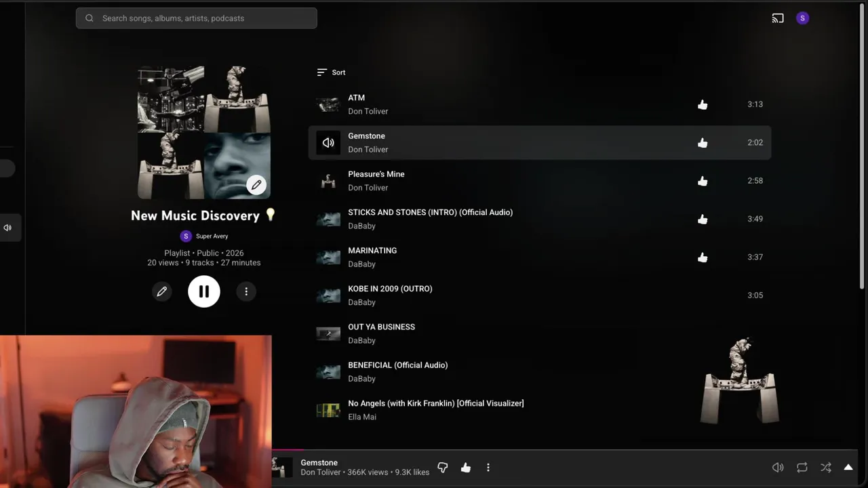868x488 pixels.
Task: Select KOBE IN 2009 (OUTRO) title
Action: pos(390,289)
